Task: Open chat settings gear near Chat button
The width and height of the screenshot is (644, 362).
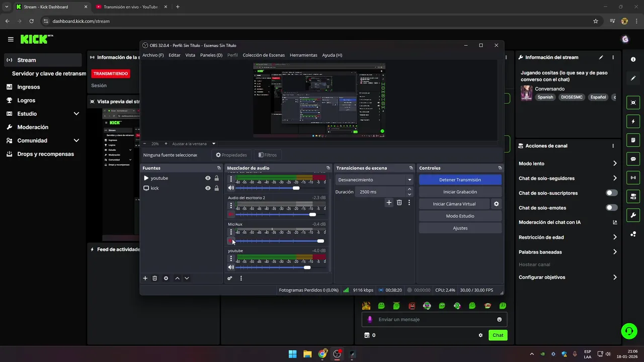Action: [x=480, y=335]
